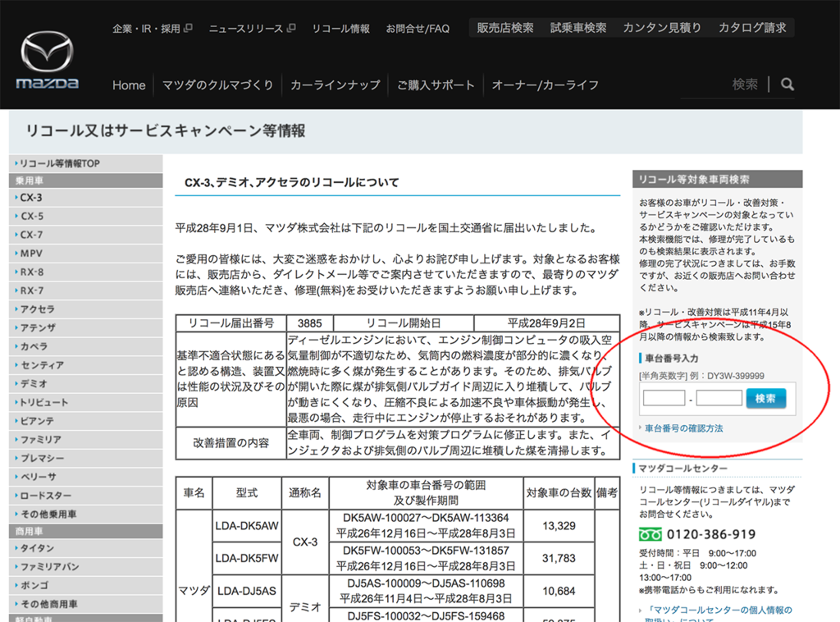
Task: Click the external link icon beside 企業・IR・採用
Action: click(x=188, y=28)
